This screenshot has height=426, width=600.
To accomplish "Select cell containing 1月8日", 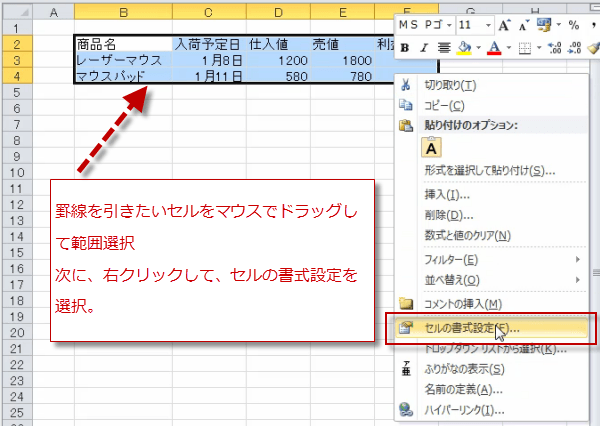I will (x=209, y=60).
